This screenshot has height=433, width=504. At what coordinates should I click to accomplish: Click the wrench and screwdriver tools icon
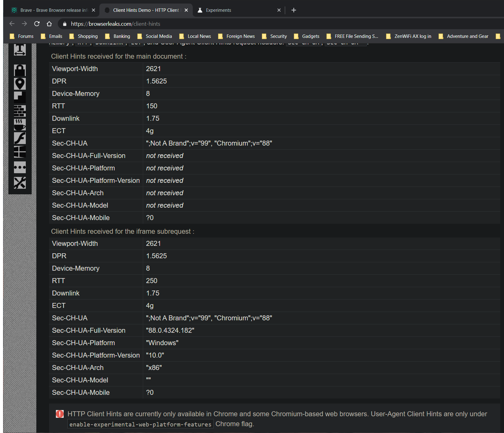20,183
